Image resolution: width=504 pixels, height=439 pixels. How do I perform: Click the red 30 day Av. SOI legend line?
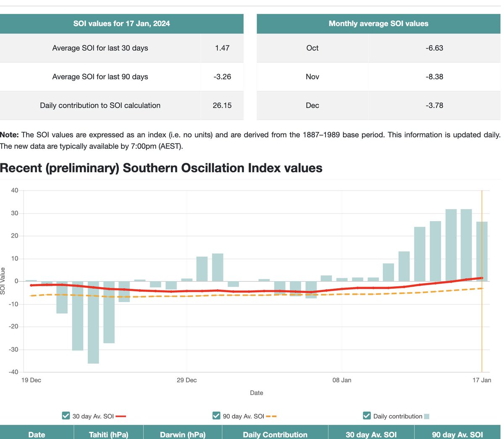pos(121,416)
